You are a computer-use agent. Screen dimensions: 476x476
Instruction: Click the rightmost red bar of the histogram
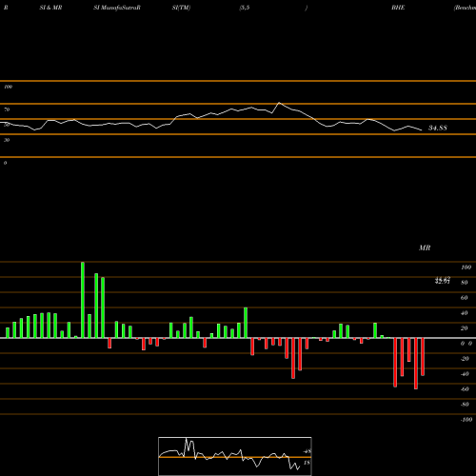point(423,357)
